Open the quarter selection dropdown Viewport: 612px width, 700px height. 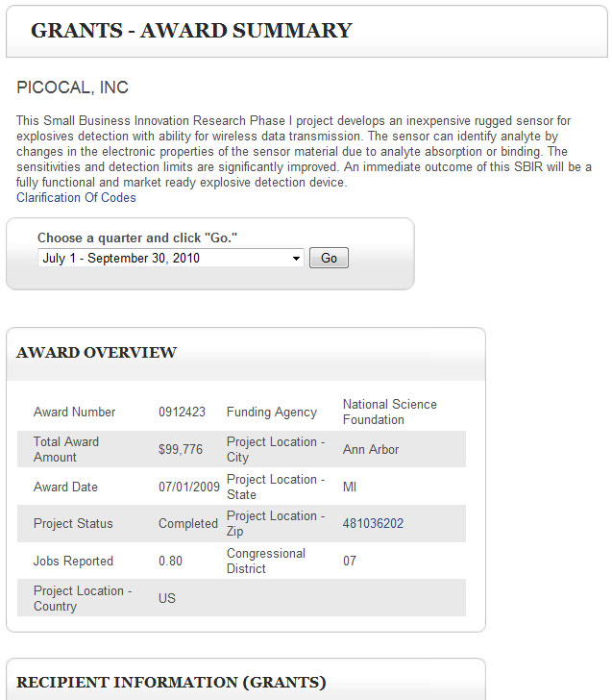pos(171,258)
